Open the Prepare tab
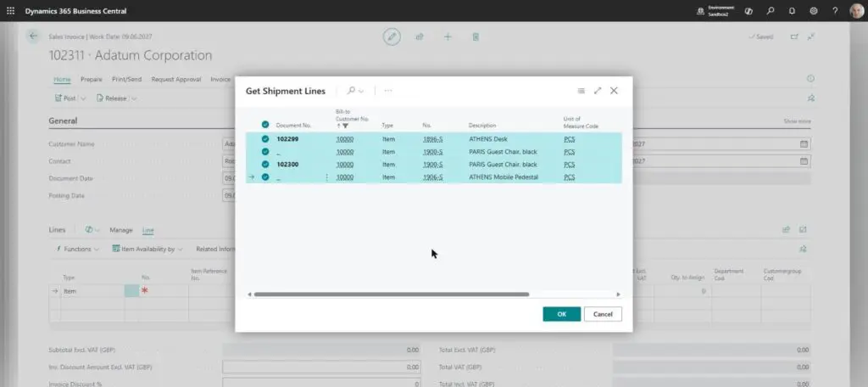Image resolution: width=868 pixels, height=387 pixels. (x=92, y=79)
